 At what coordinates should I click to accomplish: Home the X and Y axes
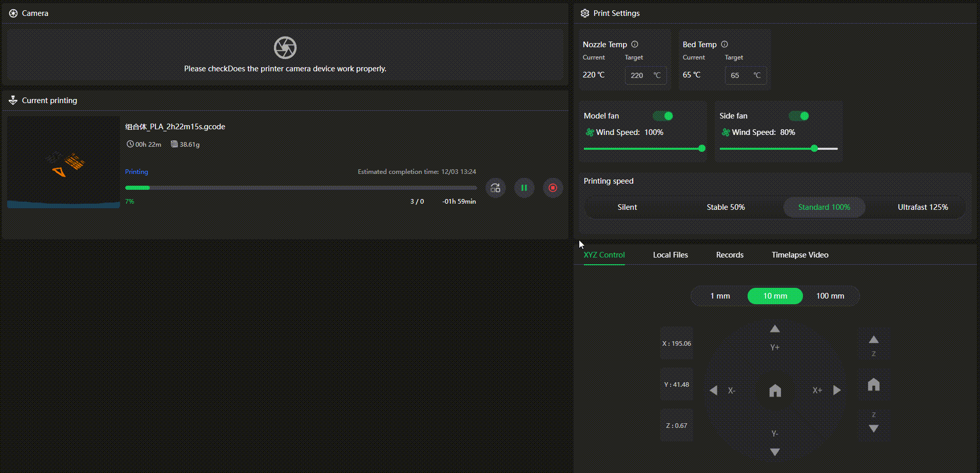775,391
